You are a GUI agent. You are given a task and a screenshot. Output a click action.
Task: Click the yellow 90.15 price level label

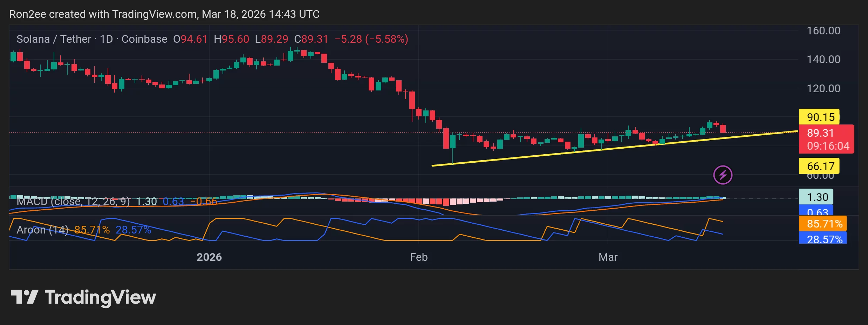click(x=820, y=117)
